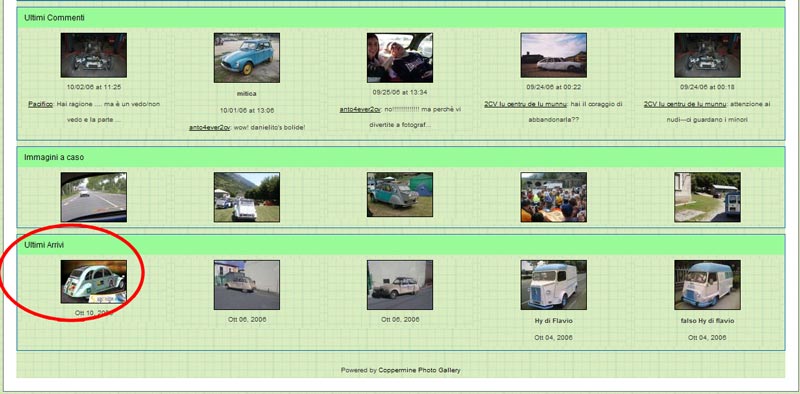Open the 'falso Hy di flavio' van thumbnail

[x=707, y=285]
